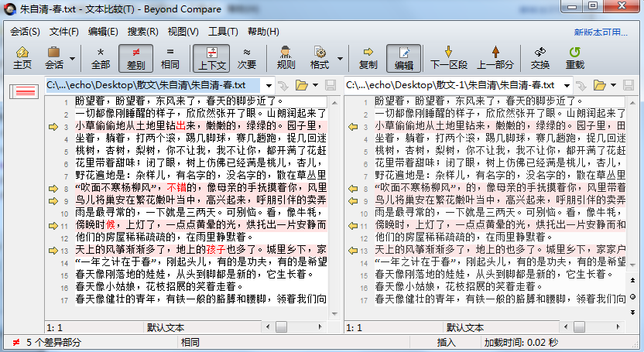Open the 搜索(R) menu
Viewport: 644px width, 352px height.
(142, 32)
